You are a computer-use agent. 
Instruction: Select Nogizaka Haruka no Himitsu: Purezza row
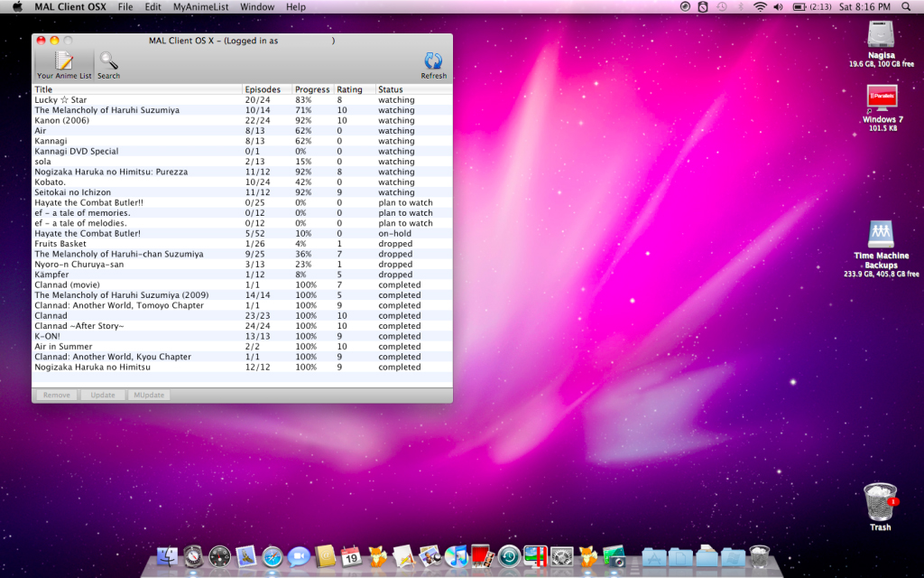[242, 172]
